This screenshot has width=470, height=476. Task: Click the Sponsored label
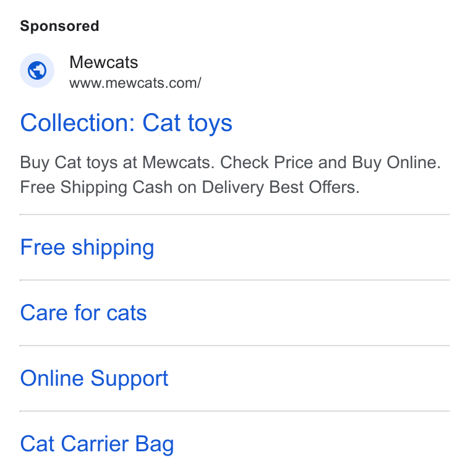click(x=59, y=26)
